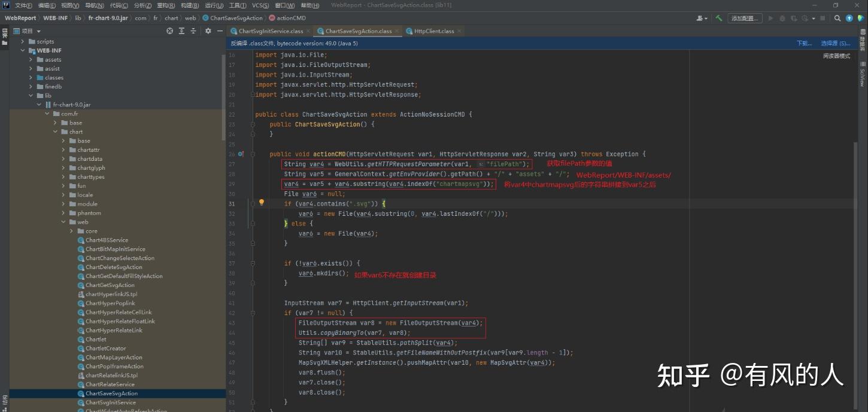Screen dimensions: 868x412
Task: Click the locate current file target icon
Action: 170,31
